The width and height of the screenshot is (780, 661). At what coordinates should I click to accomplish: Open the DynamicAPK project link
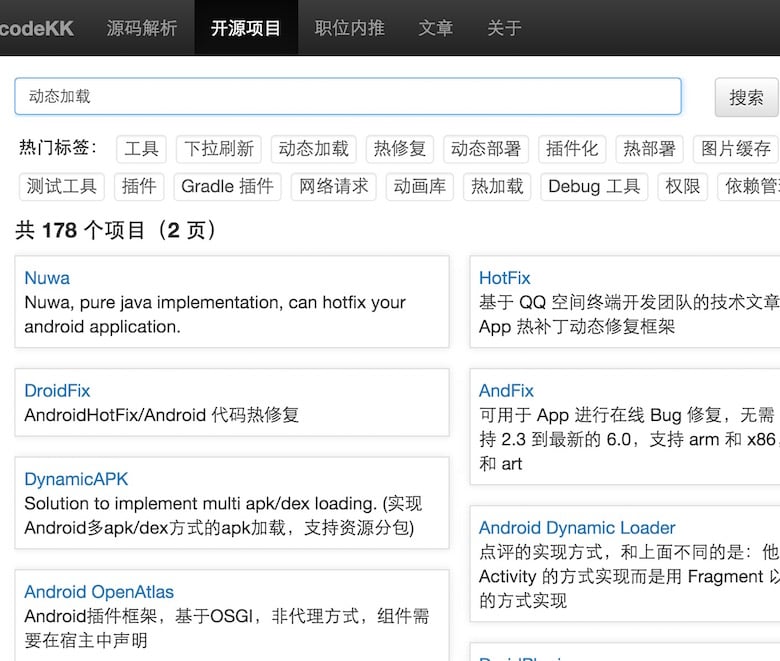[x=76, y=479]
